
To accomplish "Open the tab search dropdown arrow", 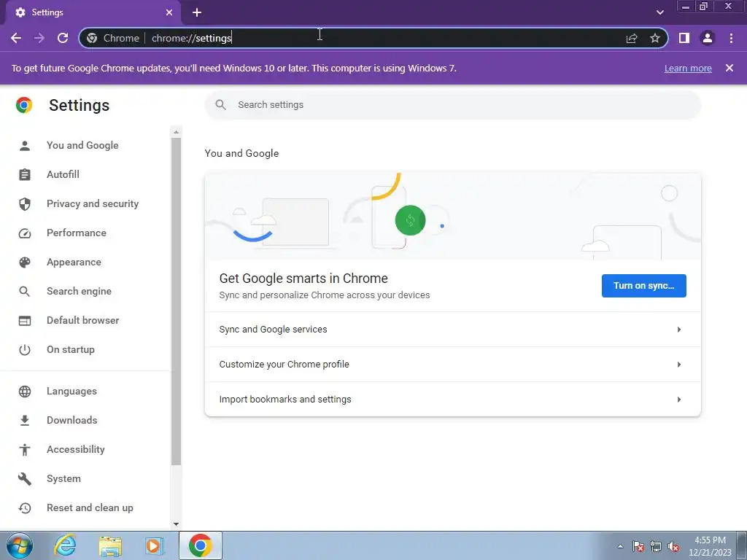I will pos(659,12).
